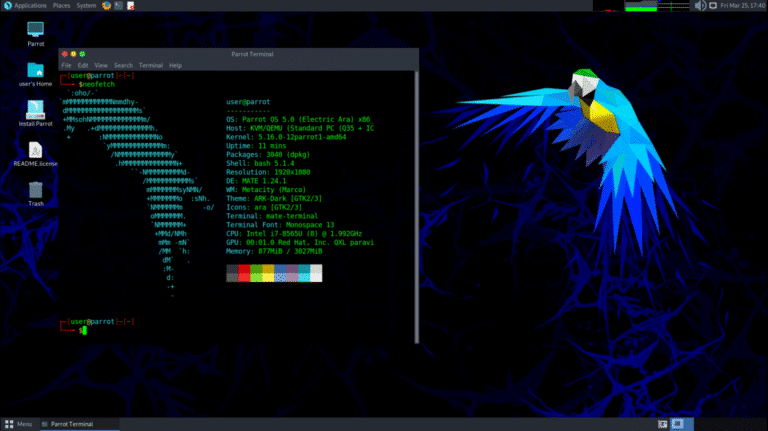Click the cyan swatch in neofetch palette
Viewport: 768px width, 431px height.
click(304, 273)
